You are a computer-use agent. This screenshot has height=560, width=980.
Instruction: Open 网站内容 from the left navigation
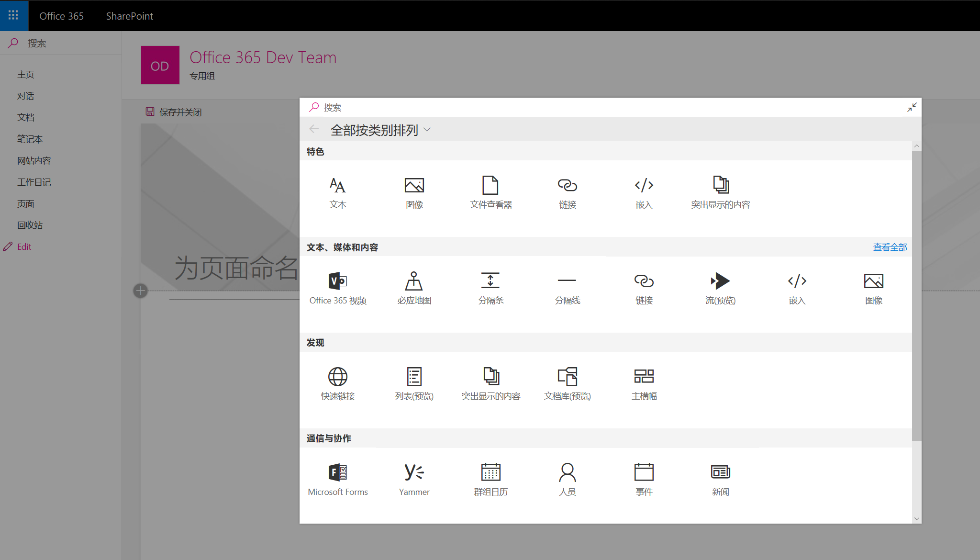(33, 160)
